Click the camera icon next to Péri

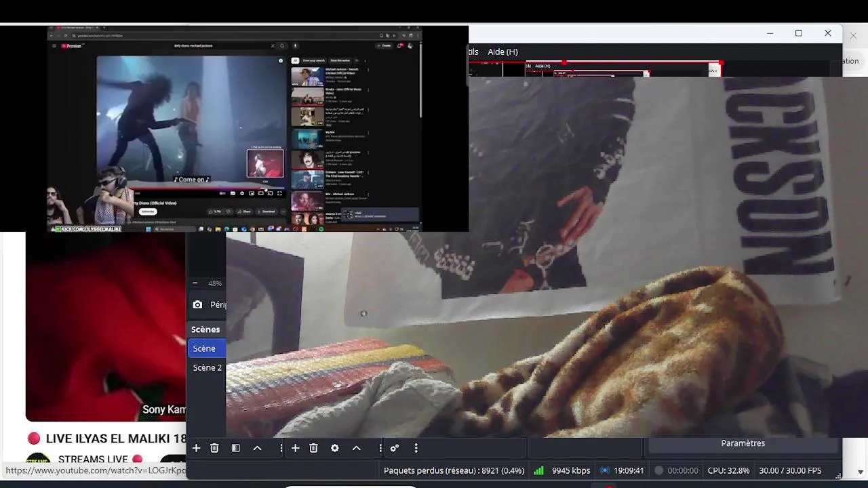tap(197, 305)
